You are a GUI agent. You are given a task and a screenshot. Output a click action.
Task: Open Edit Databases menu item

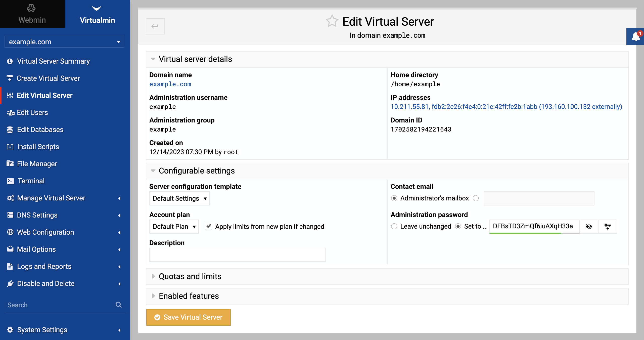(40, 130)
